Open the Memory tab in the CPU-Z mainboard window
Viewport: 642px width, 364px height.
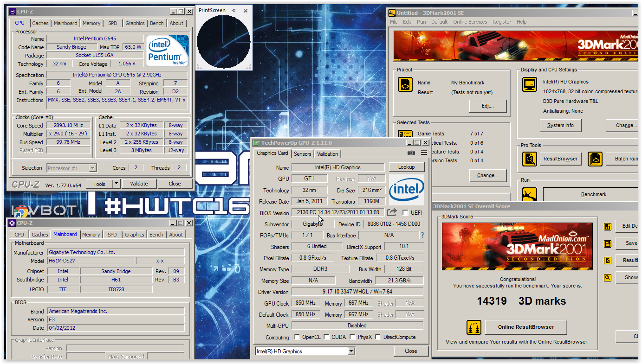[91, 235]
